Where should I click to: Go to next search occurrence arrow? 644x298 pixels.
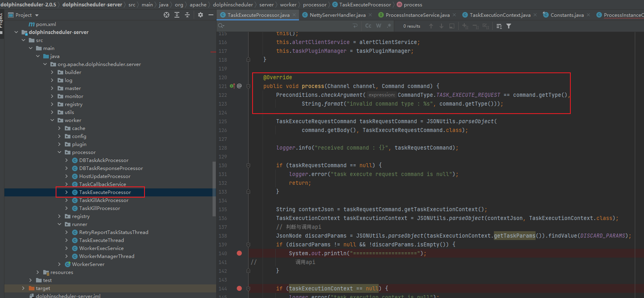[441, 26]
